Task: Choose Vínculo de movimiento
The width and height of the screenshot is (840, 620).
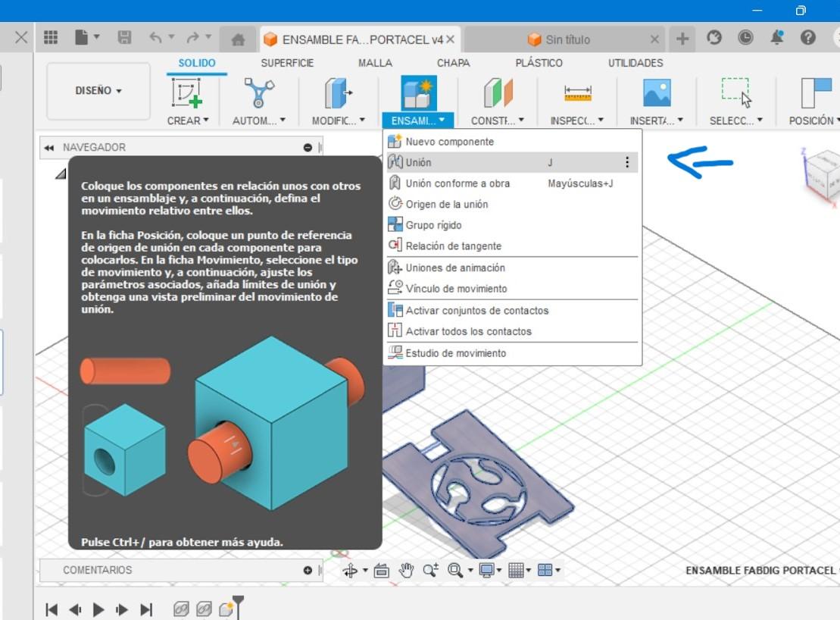Action: [x=512, y=288]
